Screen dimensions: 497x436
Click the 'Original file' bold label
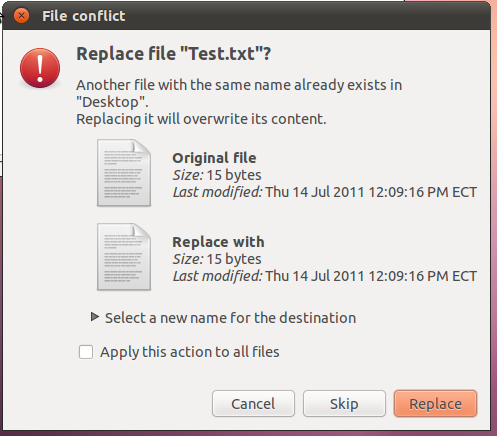[214, 158]
